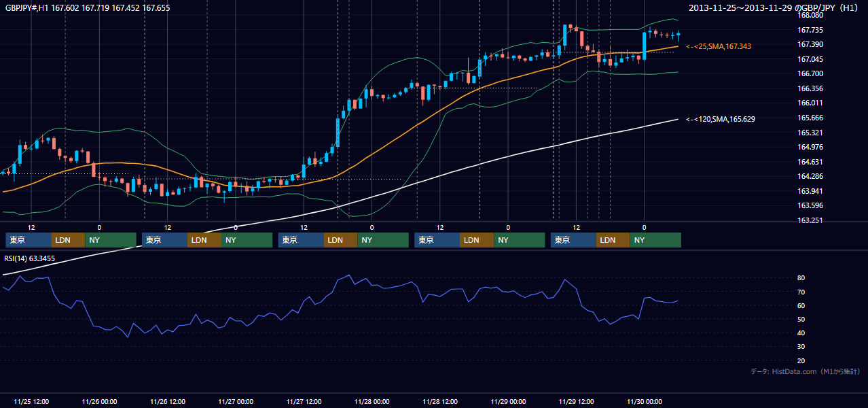Click the 164.976 price axis label
The height and width of the screenshot is (408, 868).
(810, 147)
